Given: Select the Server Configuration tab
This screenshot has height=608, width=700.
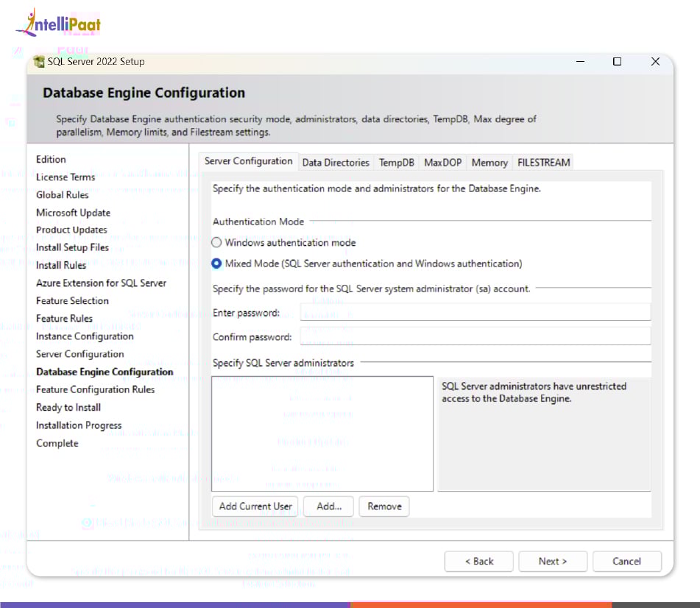Looking at the screenshot, I should point(248,161).
